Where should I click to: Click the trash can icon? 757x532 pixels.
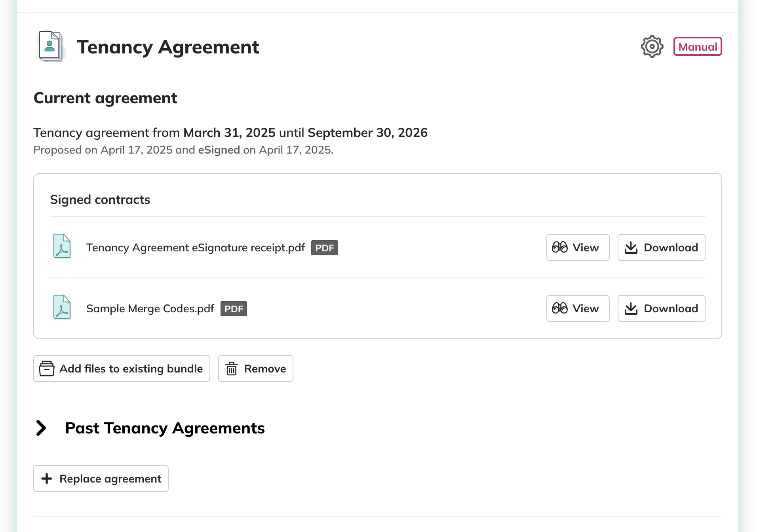click(x=232, y=369)
